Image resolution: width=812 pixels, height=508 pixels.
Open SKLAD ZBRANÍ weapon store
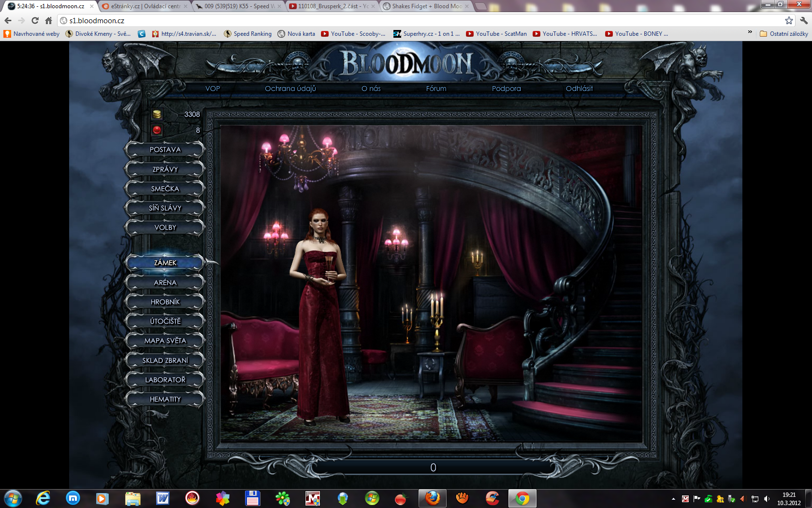[165, 360]
